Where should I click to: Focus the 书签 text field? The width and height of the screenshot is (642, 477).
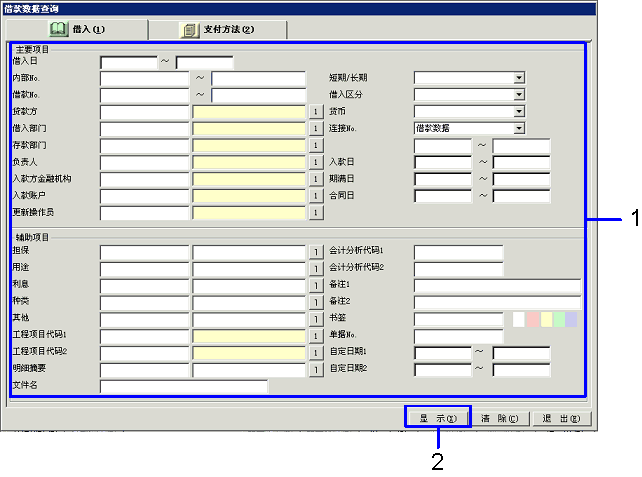(459, 319)
